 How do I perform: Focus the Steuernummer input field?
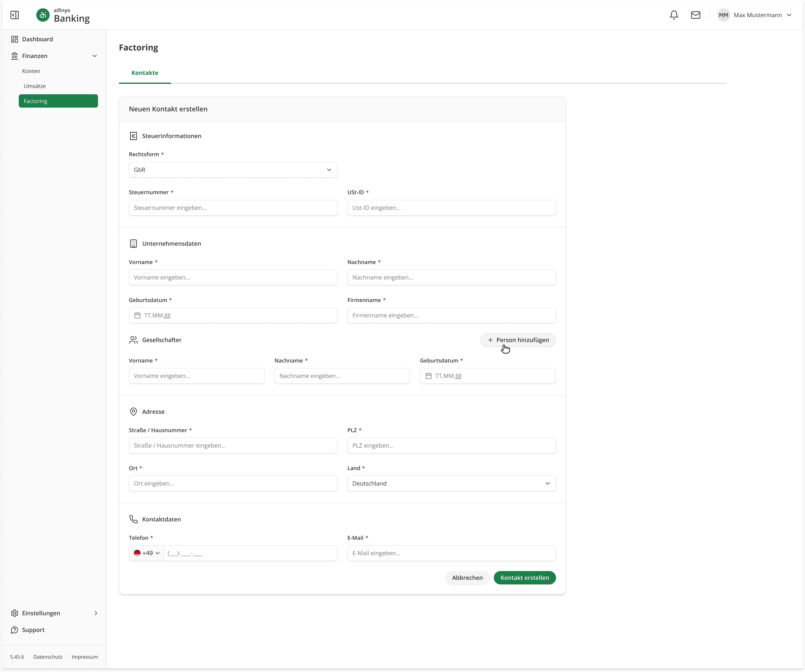point(233,208)
